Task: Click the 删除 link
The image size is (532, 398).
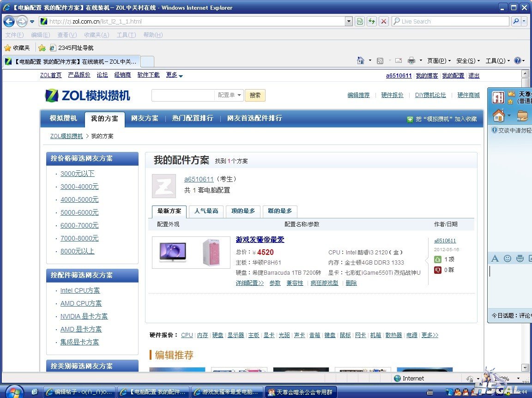Action: tap(351, 283)
